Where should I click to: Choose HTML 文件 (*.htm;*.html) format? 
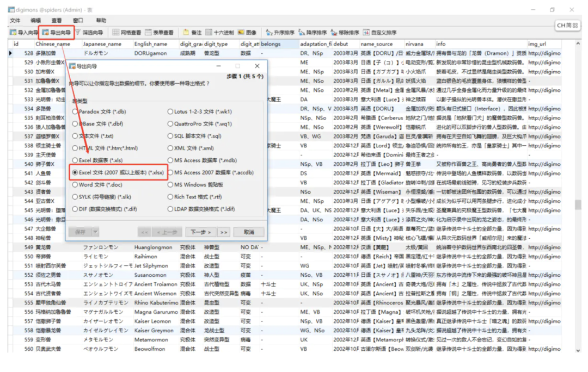click(x=105, y=148)
